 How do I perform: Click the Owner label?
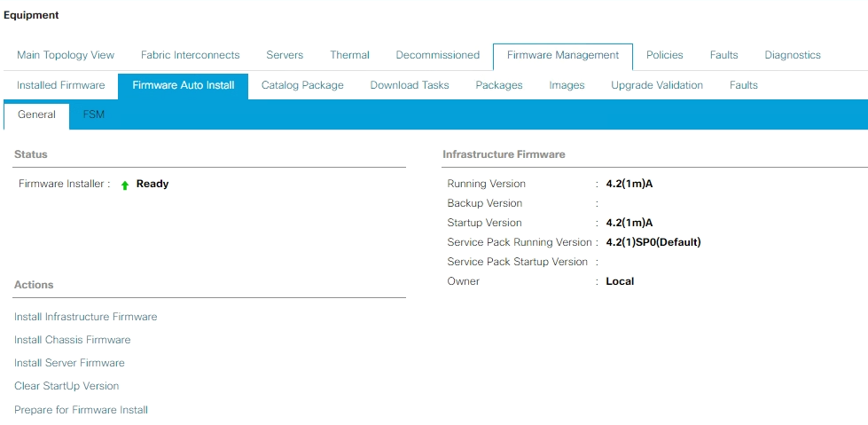[464, 281]
